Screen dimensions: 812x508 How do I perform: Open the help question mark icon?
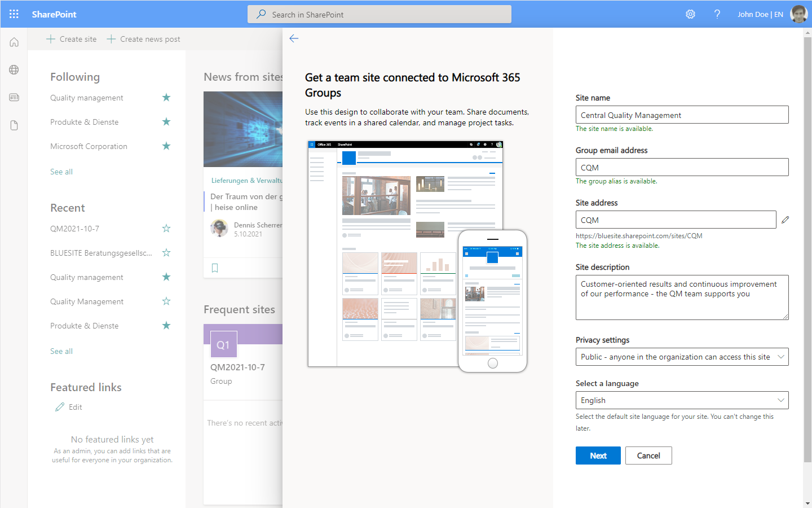(x=717, y=14)
